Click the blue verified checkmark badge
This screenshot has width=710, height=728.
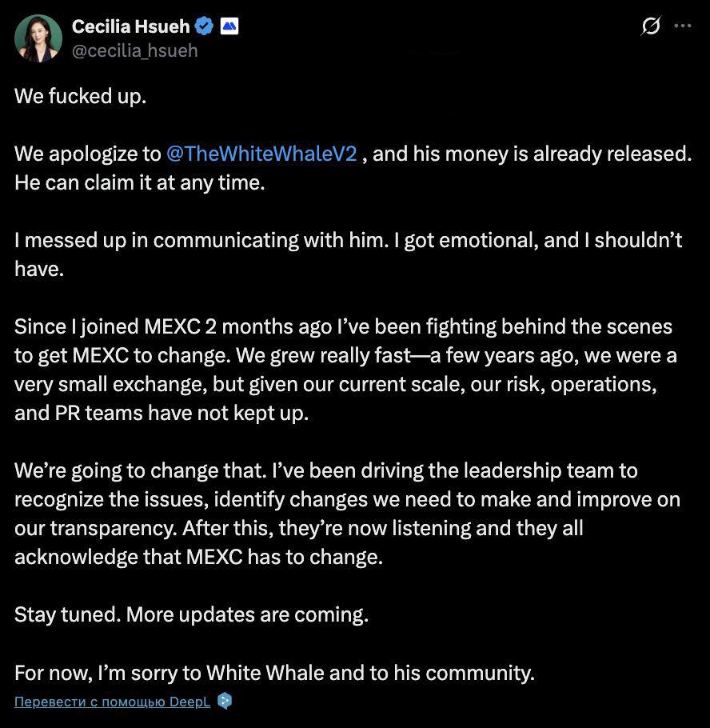coord(205,26)
